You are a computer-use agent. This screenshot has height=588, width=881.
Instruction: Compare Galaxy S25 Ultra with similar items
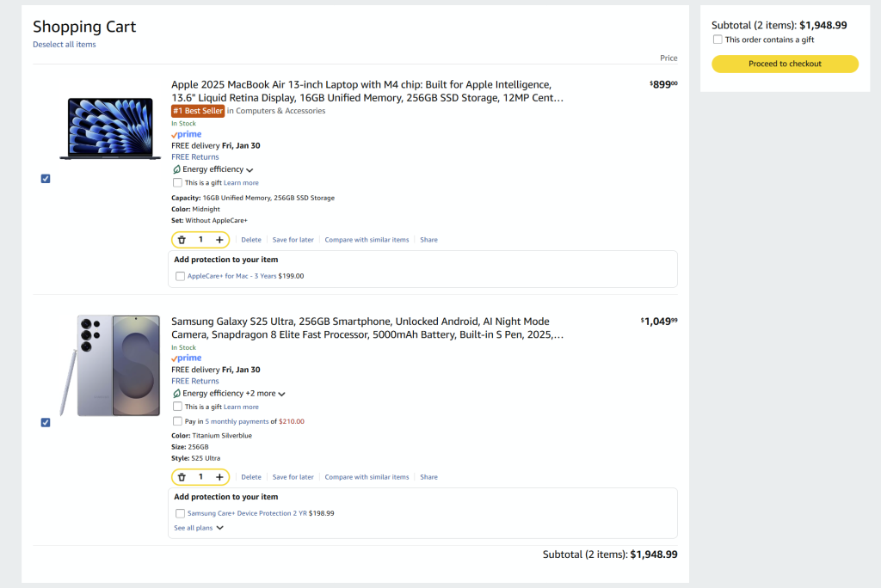[x=367, y=477]
